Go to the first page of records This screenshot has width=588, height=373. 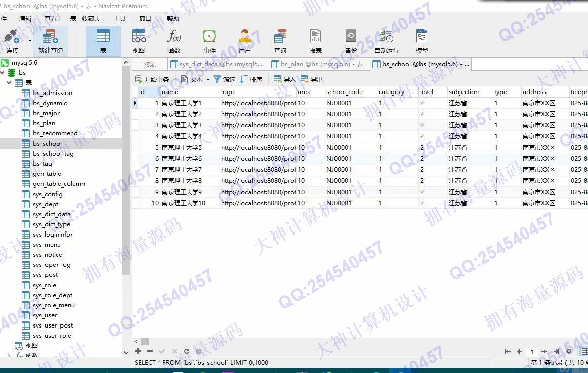(508, 351)
